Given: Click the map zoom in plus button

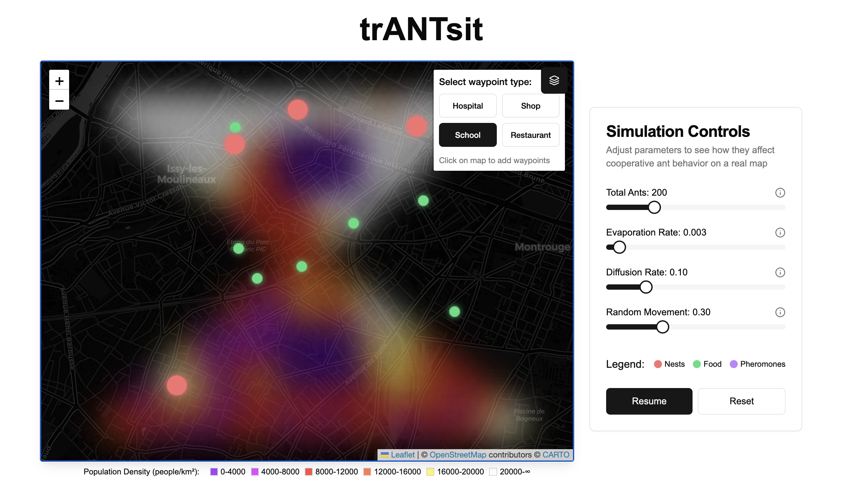Looking at the screenshot, I should (x=59, y=81).
